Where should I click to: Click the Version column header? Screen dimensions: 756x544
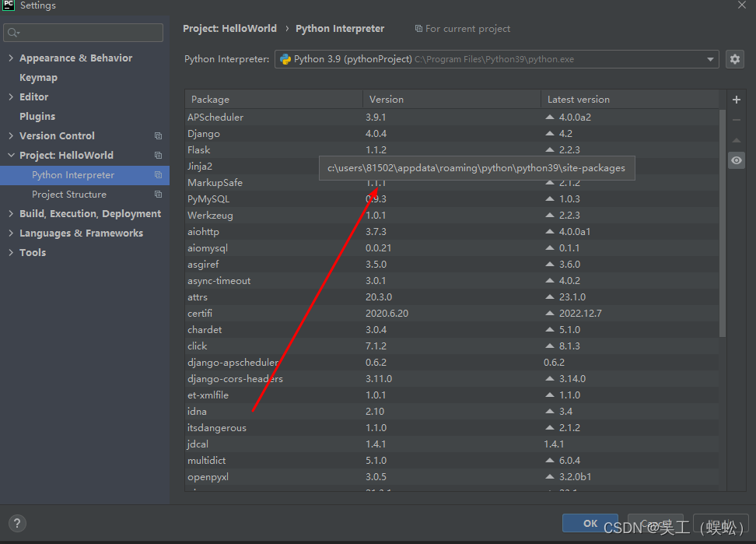tap(451, 100)
